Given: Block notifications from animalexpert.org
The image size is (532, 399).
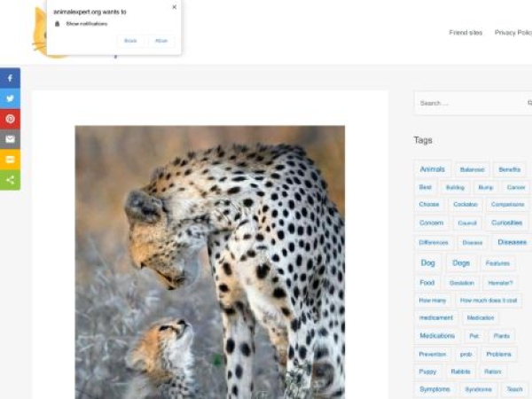Looking at the screenshot, I should coord(130,41).
